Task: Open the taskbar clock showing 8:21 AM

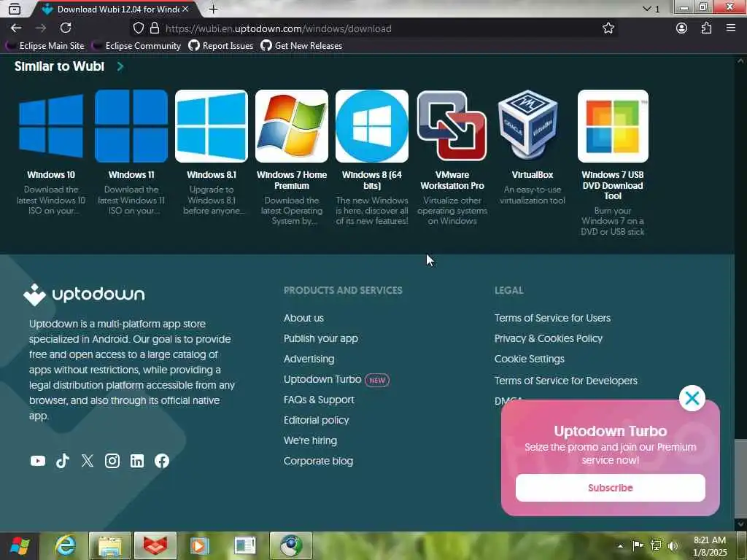Action: pyautogui.click(x=710, y=545)
